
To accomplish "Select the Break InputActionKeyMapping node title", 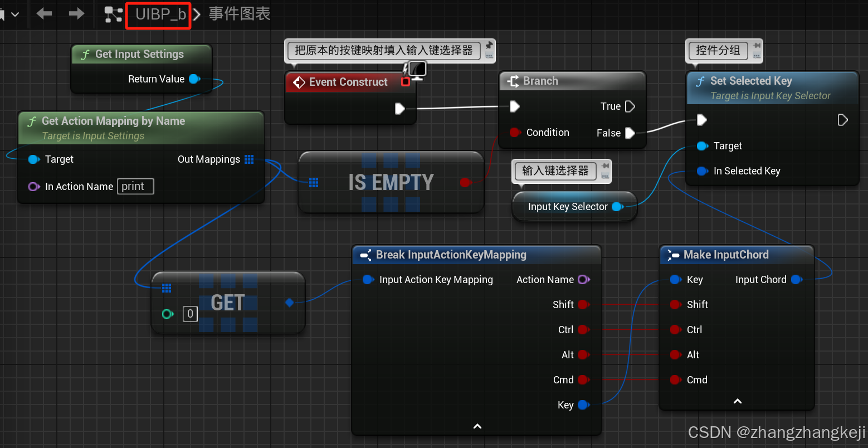I will point(451,255).
